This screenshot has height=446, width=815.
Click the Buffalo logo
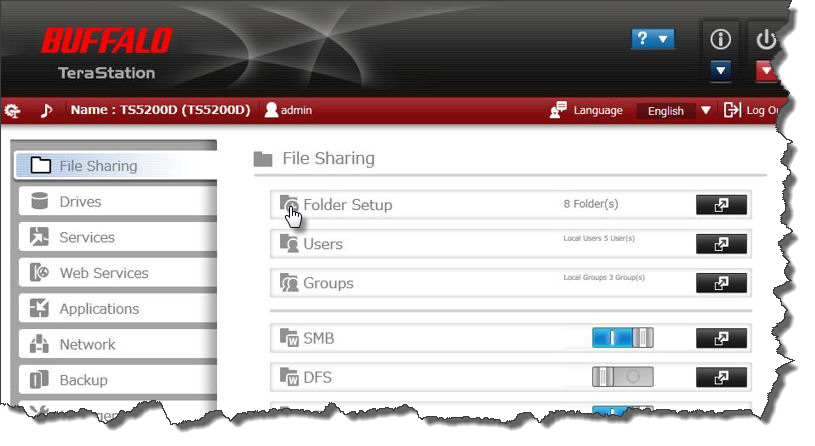107,41
